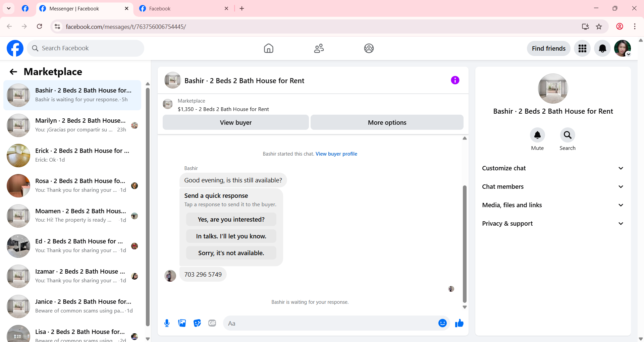This screenshot has width=644, height=342.
Task: Choose a sticker
Action: 197,323
